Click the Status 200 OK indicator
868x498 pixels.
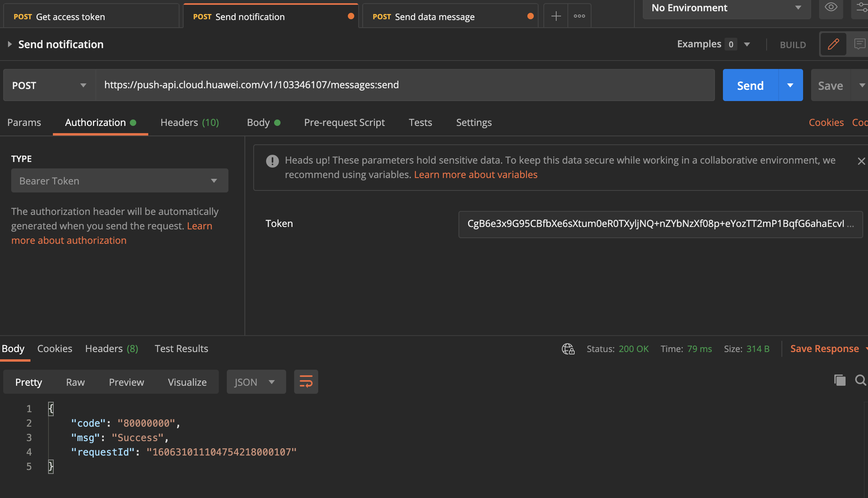tap(618, 349)
